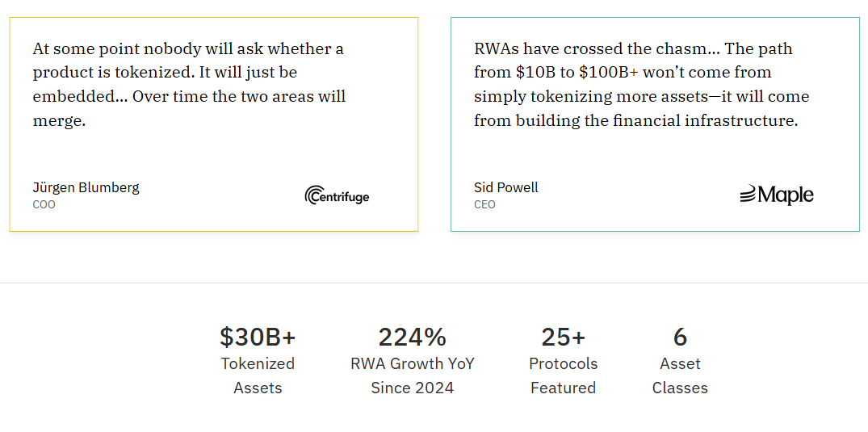Screen dimensions: 868x432
Task: Click the Tokenized Assets label
Action: 258,375
